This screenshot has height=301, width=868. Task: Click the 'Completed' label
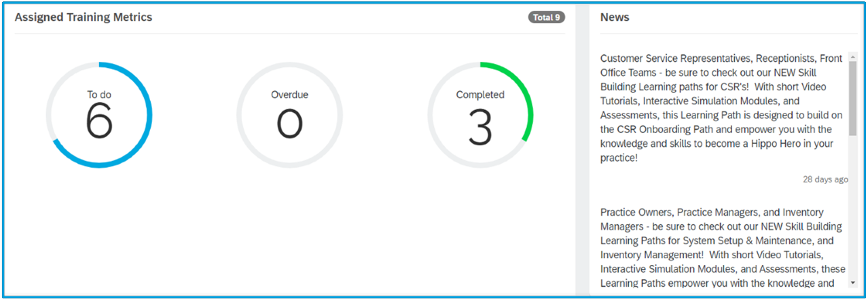coord(480,94)
